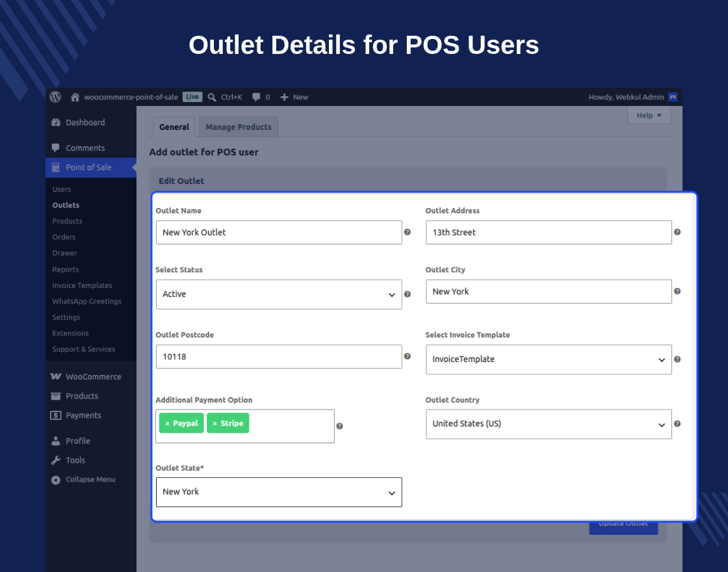Click the Ctrl+K search shortcut label
Image resolution: width=728 pixels, height=572 pixels.
click(x=231, y=97)
